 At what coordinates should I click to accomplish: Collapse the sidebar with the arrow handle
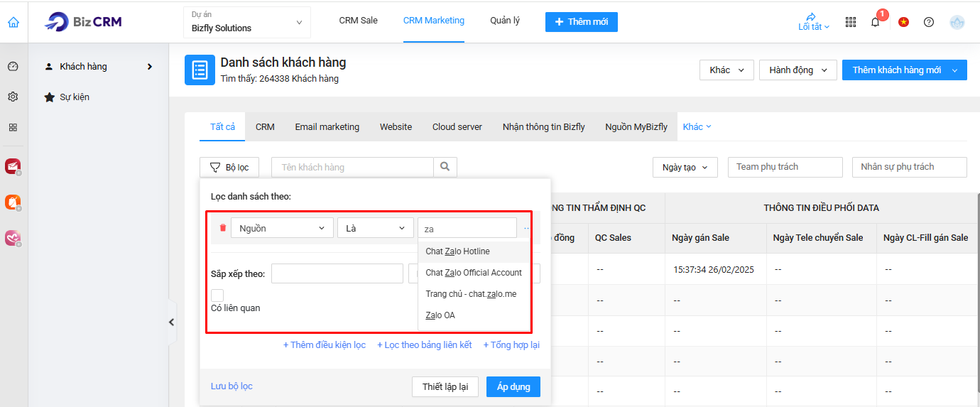pyautogui.click(x=171, y=322)
